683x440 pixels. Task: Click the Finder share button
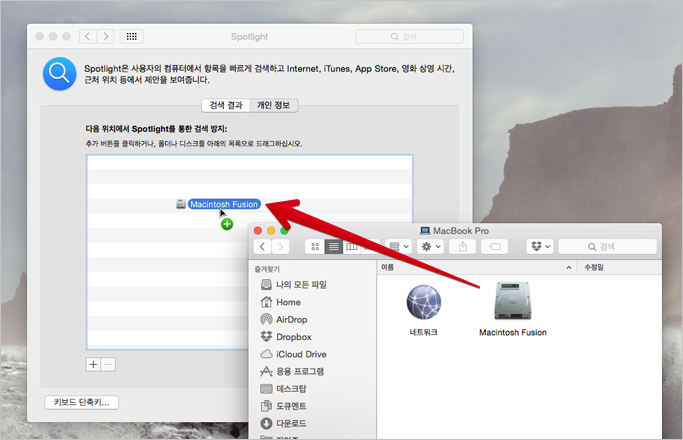(463, 247)
